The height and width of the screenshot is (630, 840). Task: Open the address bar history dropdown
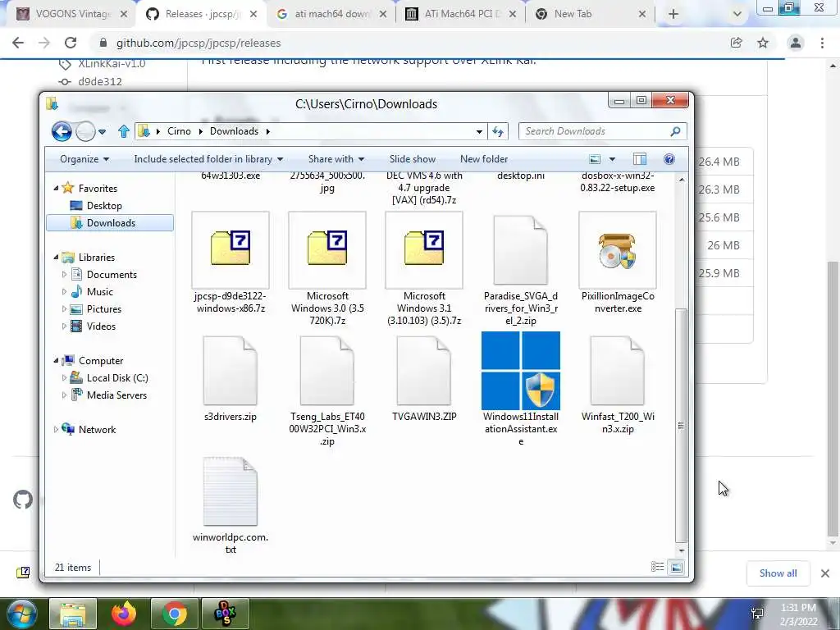(x=479, y=131)
